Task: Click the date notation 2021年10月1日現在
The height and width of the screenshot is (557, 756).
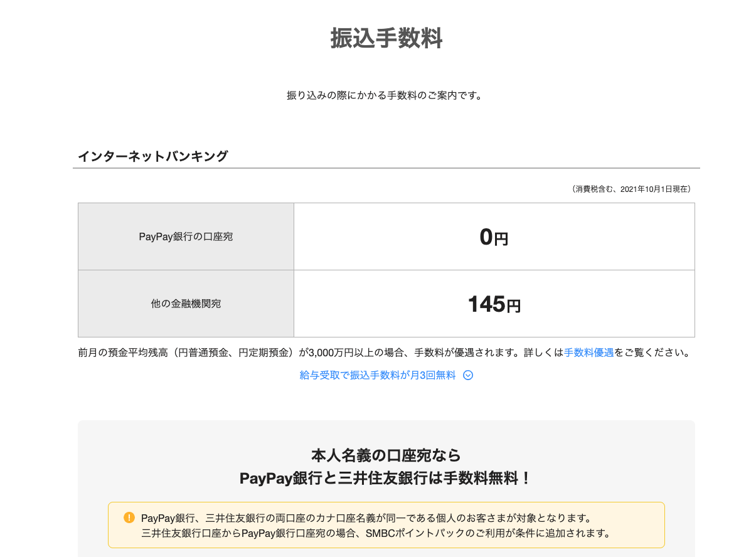Action: (x=646, y=188)
